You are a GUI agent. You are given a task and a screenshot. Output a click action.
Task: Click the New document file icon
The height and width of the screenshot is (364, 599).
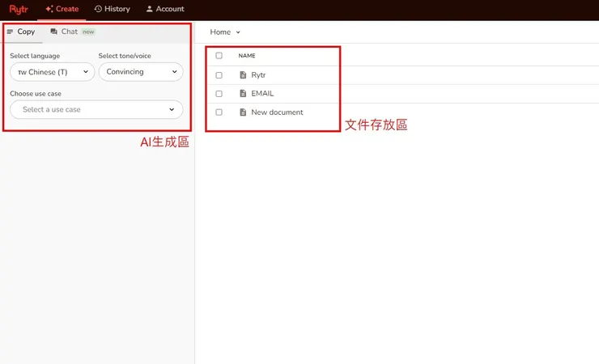click(243, 112)
